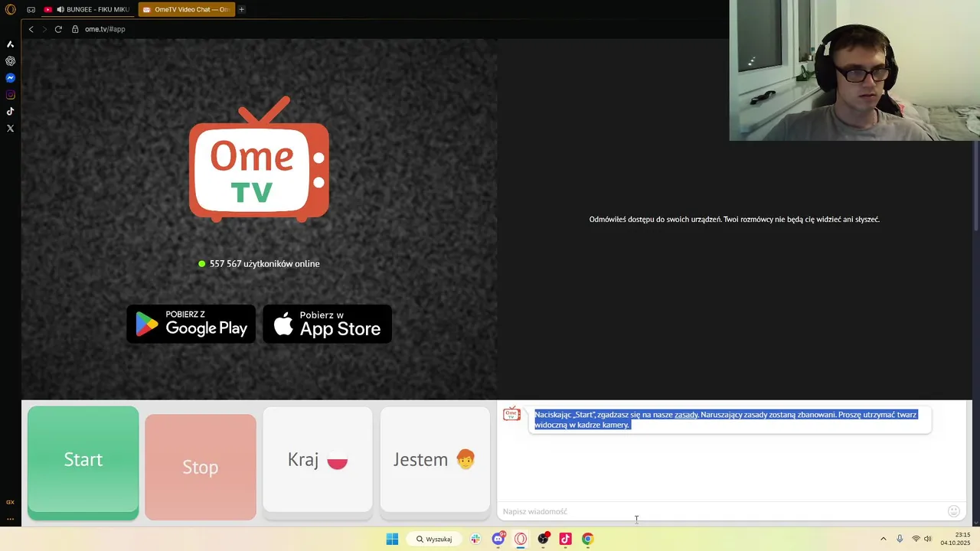Open the emoji smiley picker
This screenshot has height=551, width=980.
954,511
